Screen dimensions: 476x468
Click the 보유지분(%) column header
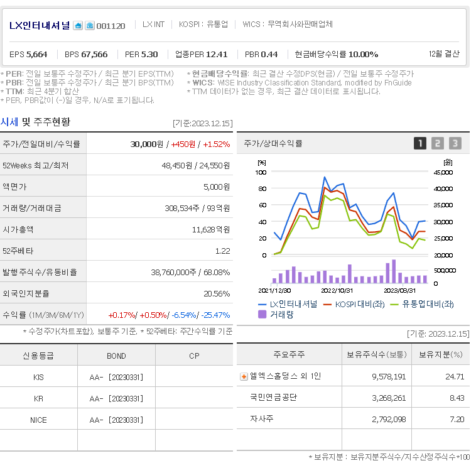(441, 354)
